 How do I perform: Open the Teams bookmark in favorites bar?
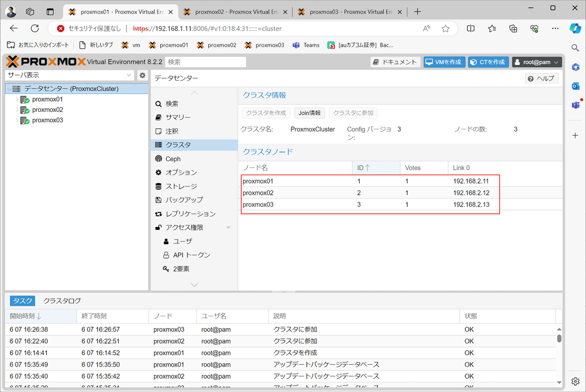(x=306, y=45)
